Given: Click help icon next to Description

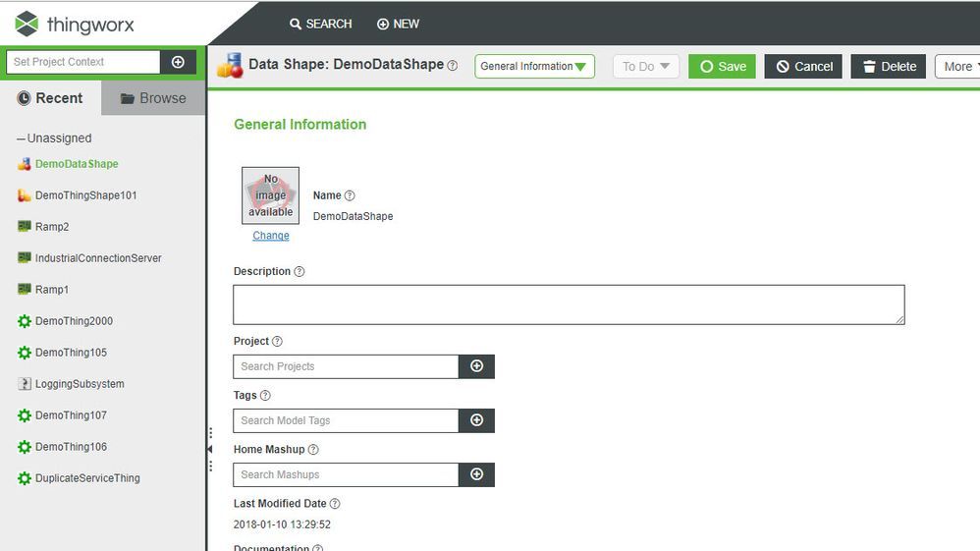Looking at the screenshot, I should [x=299, y=271].
